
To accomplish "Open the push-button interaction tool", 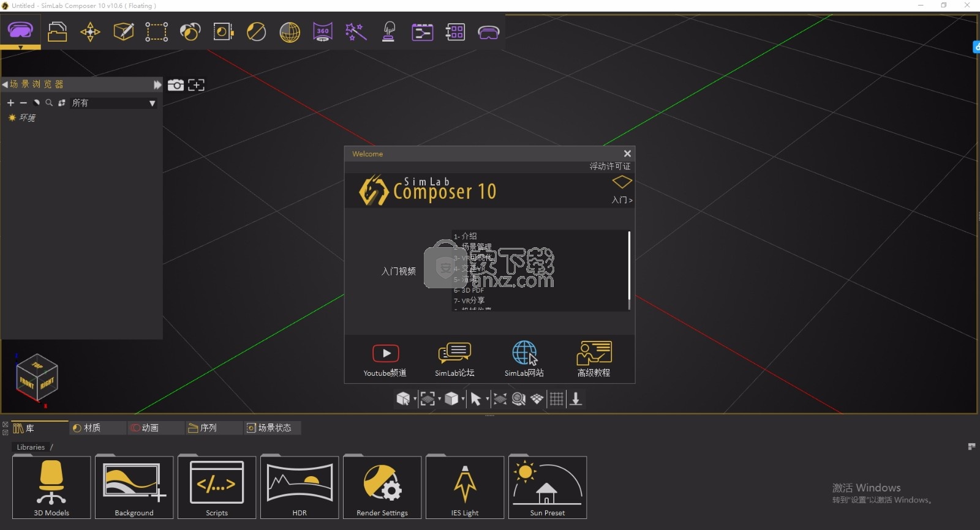I will [389, 32].
